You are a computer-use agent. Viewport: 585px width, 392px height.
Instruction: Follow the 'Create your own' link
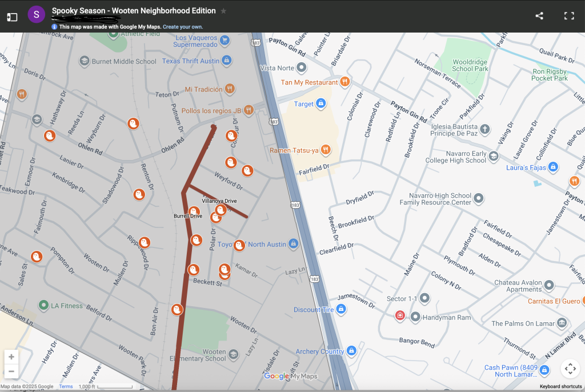(x=183, y=27)
